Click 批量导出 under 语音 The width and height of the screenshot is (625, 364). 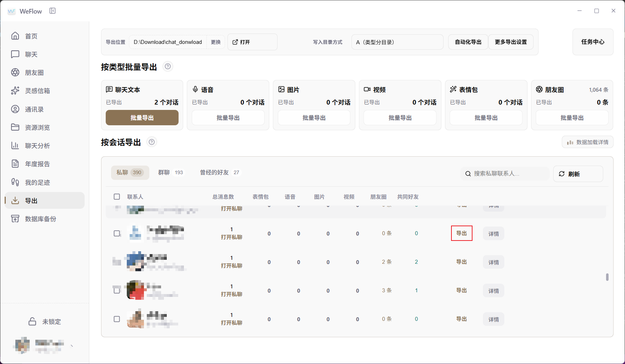pos(228,118)
